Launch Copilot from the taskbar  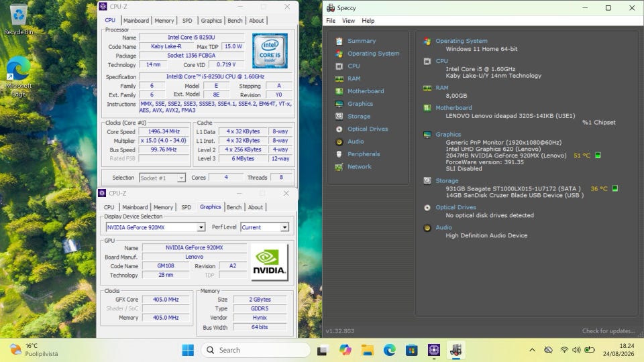tap(345, 350)
